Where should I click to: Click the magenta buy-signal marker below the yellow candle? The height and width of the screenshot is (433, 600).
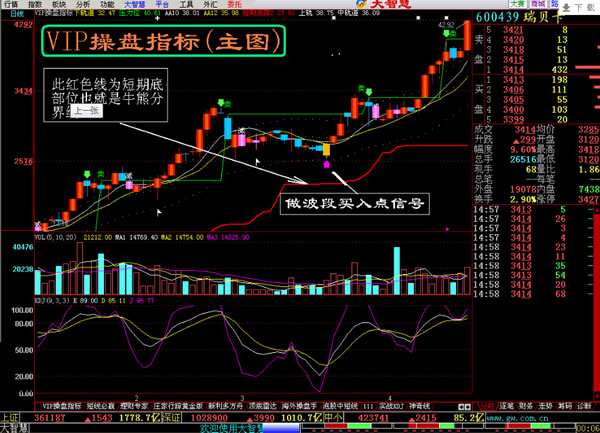pyautogui.click(x=326, y=164)
